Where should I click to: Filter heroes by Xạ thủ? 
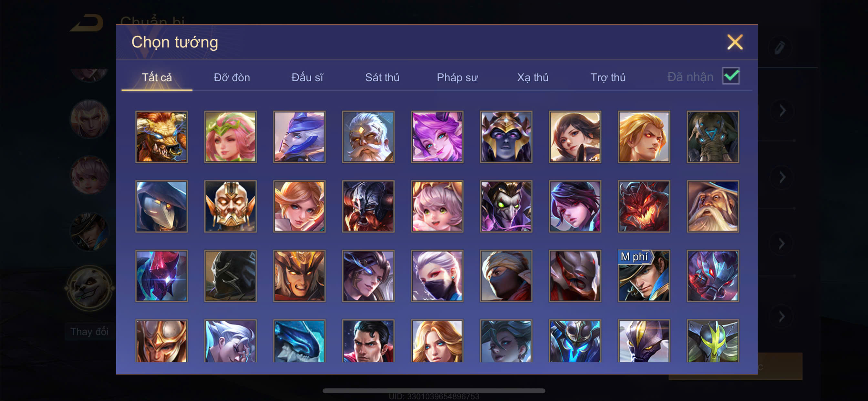pyautogui.click(x=532, y=77)
